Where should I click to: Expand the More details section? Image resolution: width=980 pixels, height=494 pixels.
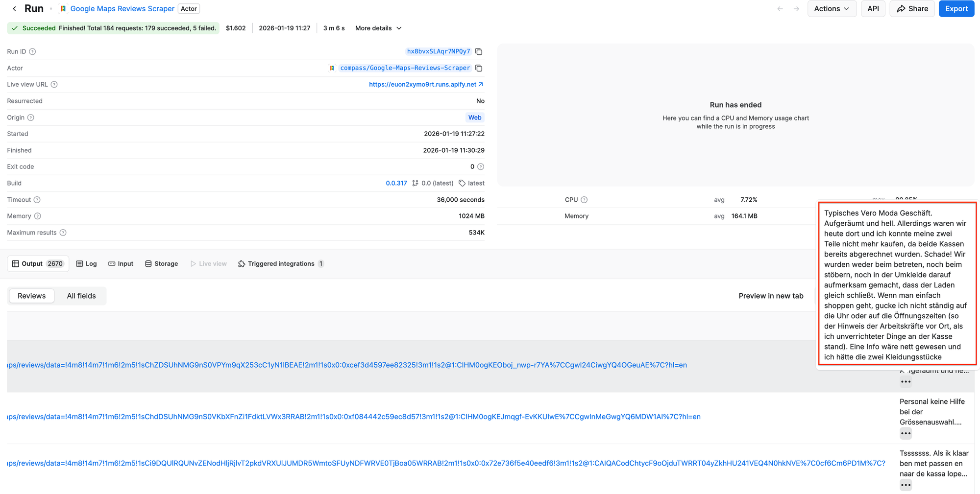(x=378, y=28)
